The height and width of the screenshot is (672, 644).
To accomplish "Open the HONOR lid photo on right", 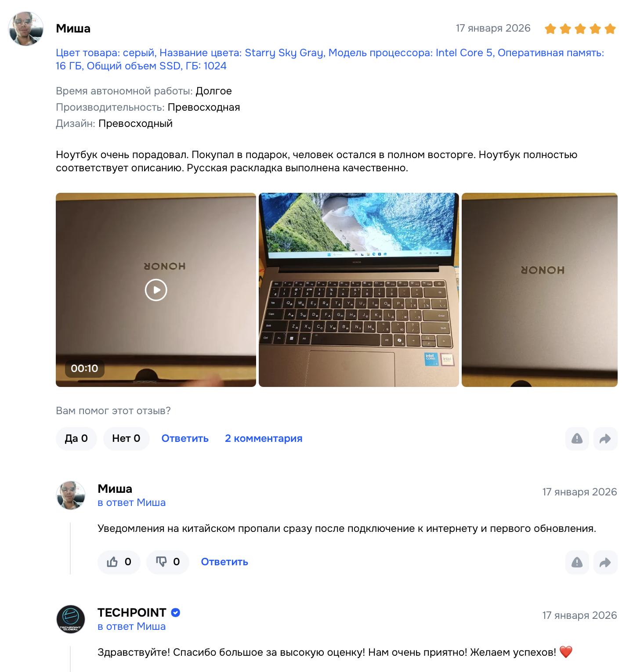I will [x=539, y=290].
